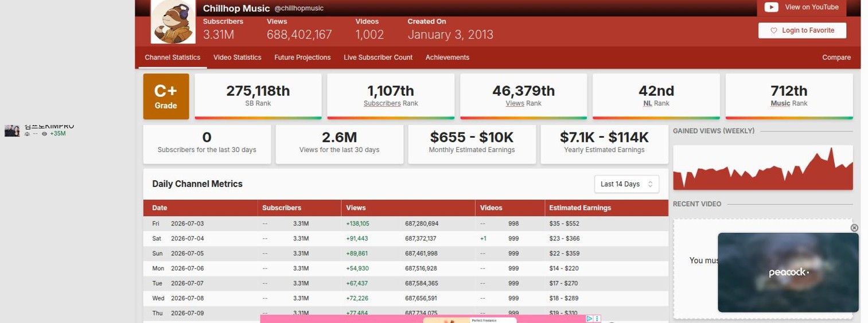Image resolution: width=868 pixels, height=323 pixels.
Task: Click the +138,105 views cell
Action: [x=357, y=224]
